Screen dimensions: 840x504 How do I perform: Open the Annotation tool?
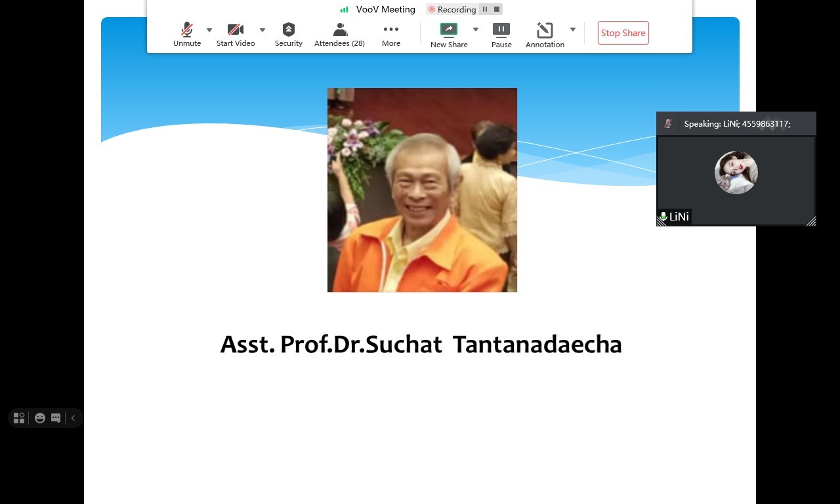[545, 35]
